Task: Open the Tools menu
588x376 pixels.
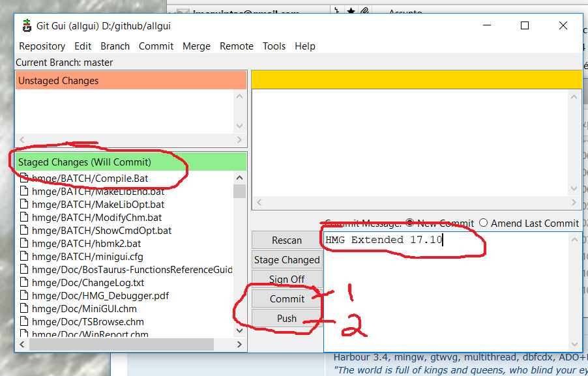Action: pos(274,46)
